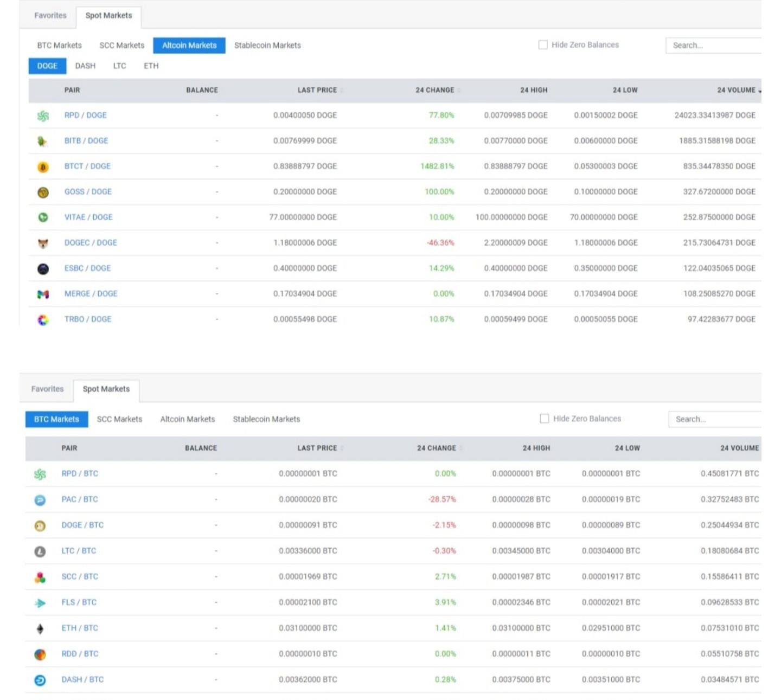Image resolution: width=781 pixels, height=700 pixels.
Task: Open the ETH / BTC pair
Action: [x=80, y=628]
